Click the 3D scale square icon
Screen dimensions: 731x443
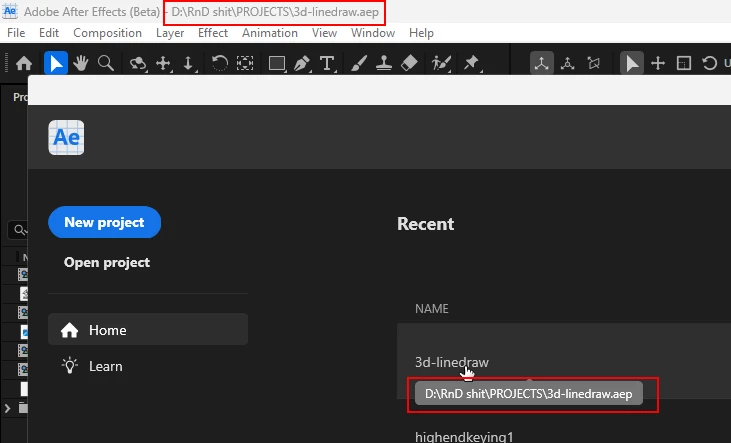683,63
